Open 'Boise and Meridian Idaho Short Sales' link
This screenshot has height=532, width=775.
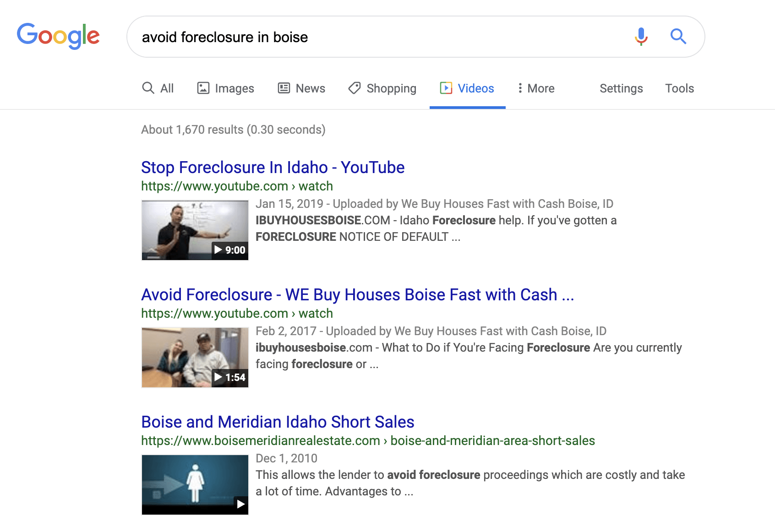coord(278,422)
